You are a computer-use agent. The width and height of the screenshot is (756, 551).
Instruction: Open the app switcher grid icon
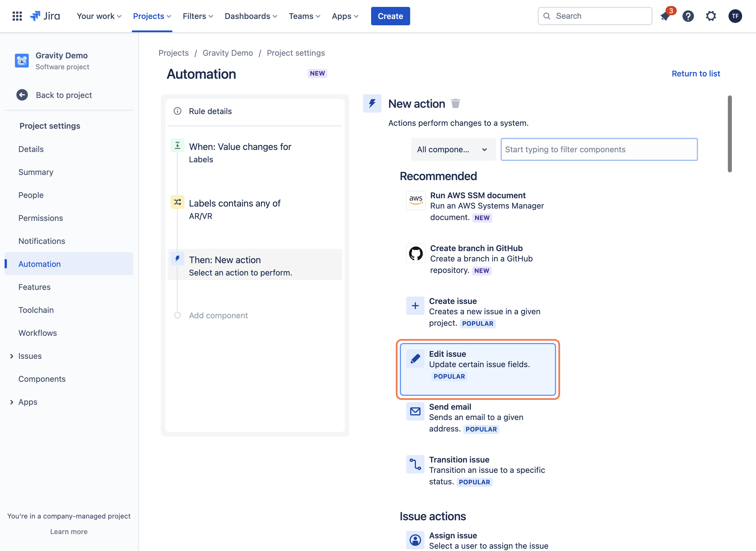[x=17, y=16]
